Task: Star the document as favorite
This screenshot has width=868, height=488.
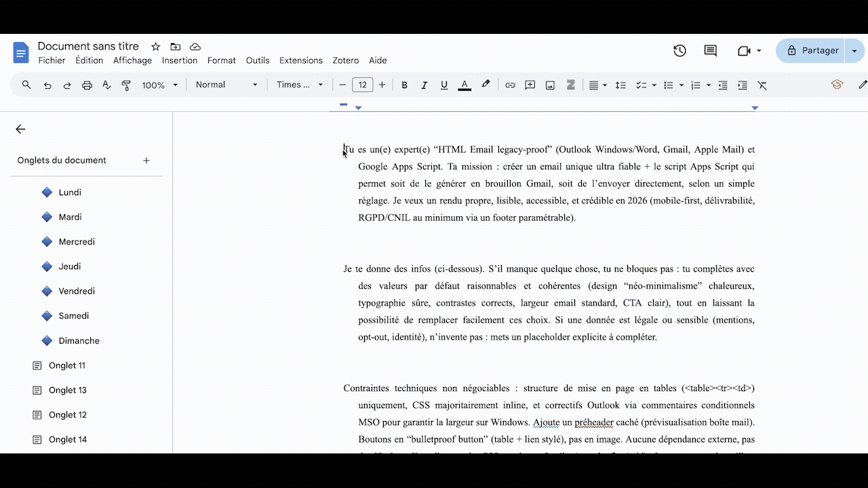Action: pos(155,47)
